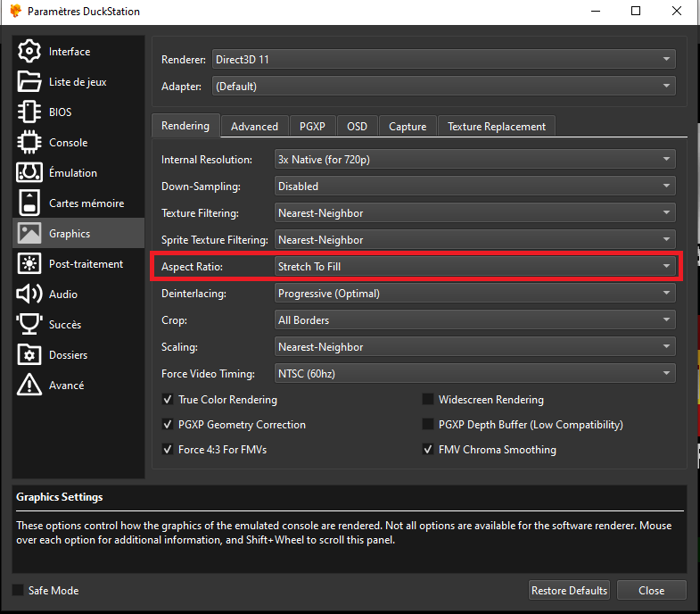This screenshot has height=614, width=700.
Task: Select the Succès trophy icon
Action: pyautogui.click(x=29, y=325)
